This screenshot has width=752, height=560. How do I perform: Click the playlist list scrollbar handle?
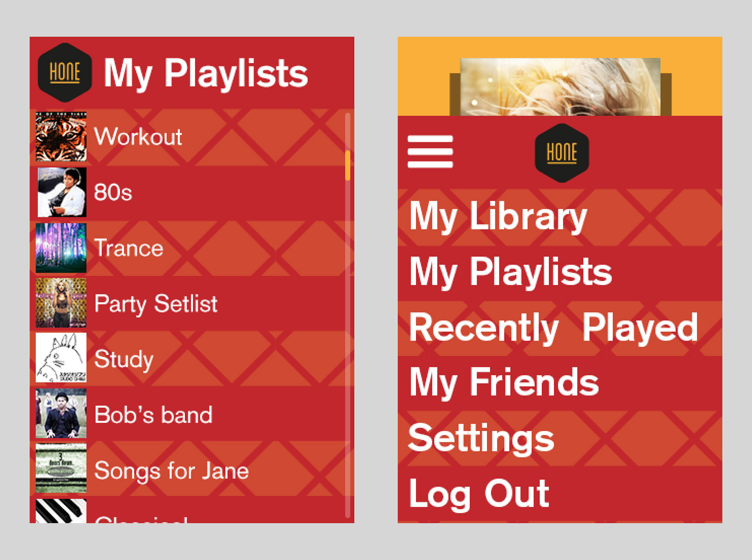347,166
